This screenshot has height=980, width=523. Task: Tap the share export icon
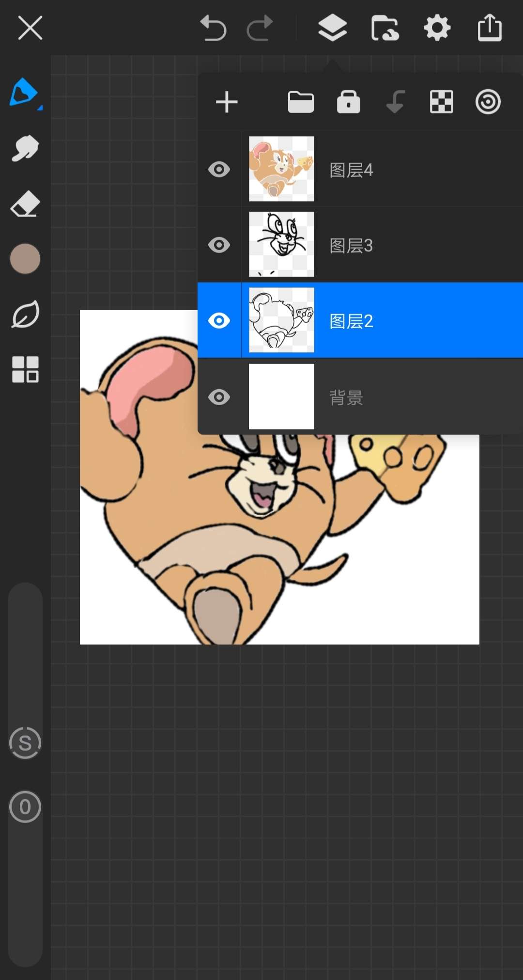[x=490, y=28]
